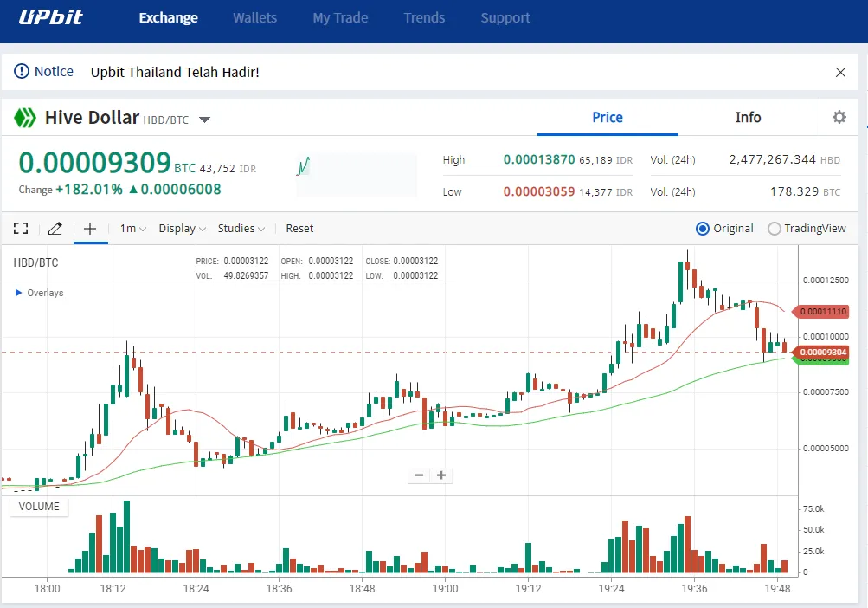Open the Support menu
868x608 pixels.
tap(505, 17)
